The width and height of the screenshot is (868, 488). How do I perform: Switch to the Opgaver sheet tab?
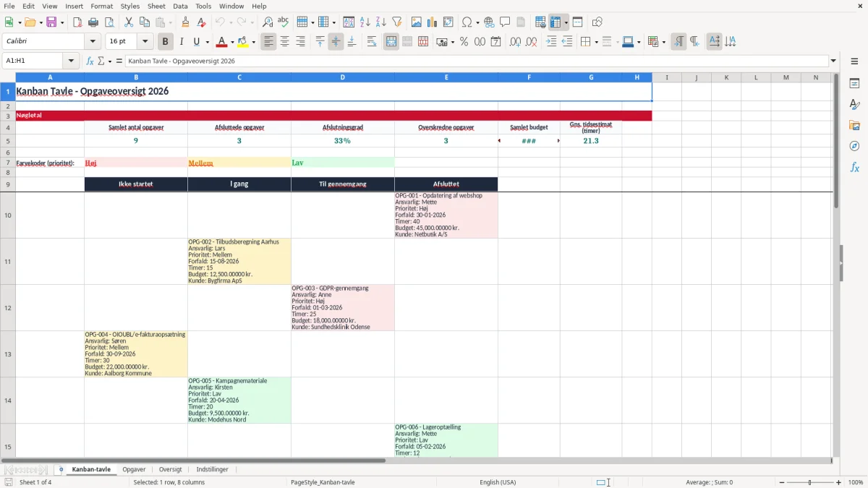(134, 470)
